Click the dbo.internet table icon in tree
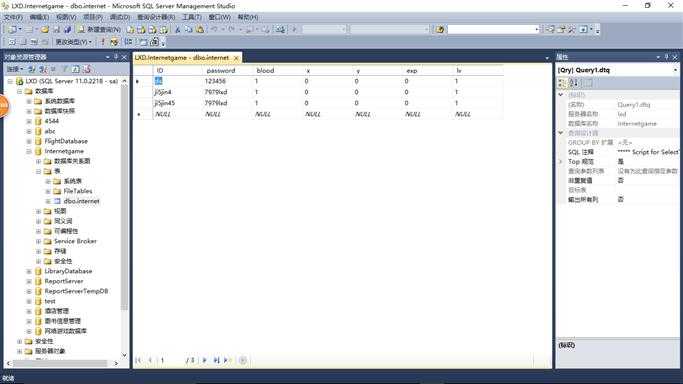683x384 pixels. 57,201
